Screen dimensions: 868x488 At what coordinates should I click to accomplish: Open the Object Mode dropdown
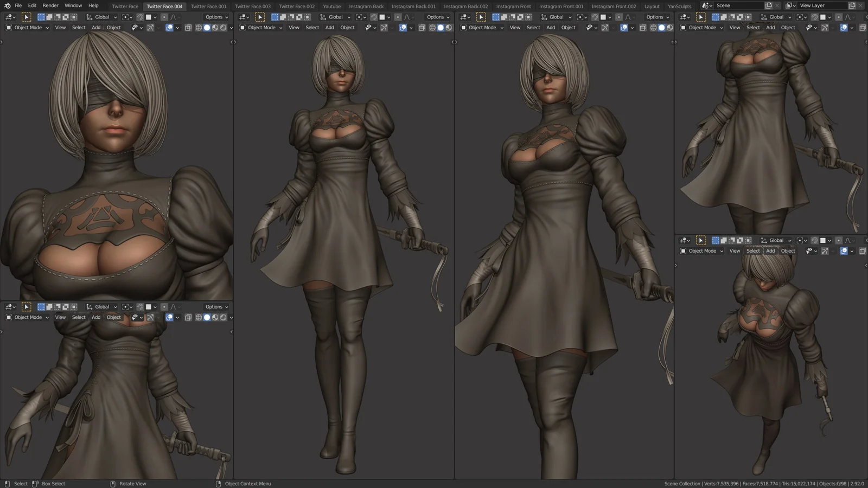tap(27, 28)
